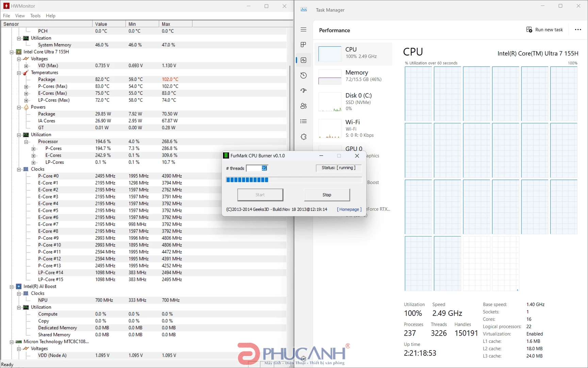Click the Task Manager title bar icon
Viewport: 588px width, 368px height.
pos(304,10)
